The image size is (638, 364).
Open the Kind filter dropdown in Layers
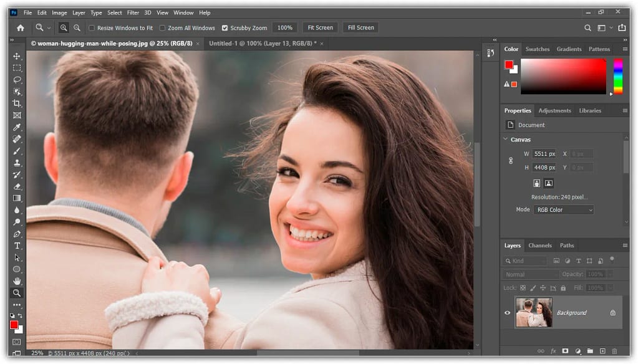[x=525, y=261]
